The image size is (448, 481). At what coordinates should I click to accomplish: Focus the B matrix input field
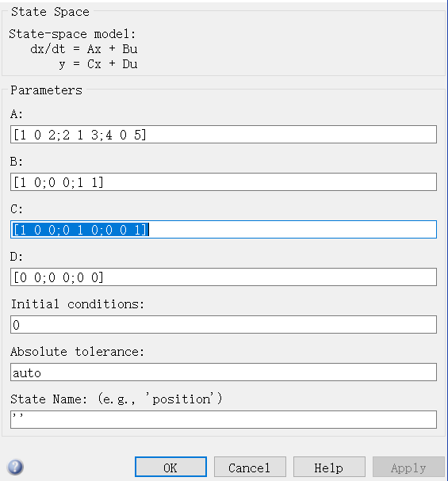pos(224,182)
